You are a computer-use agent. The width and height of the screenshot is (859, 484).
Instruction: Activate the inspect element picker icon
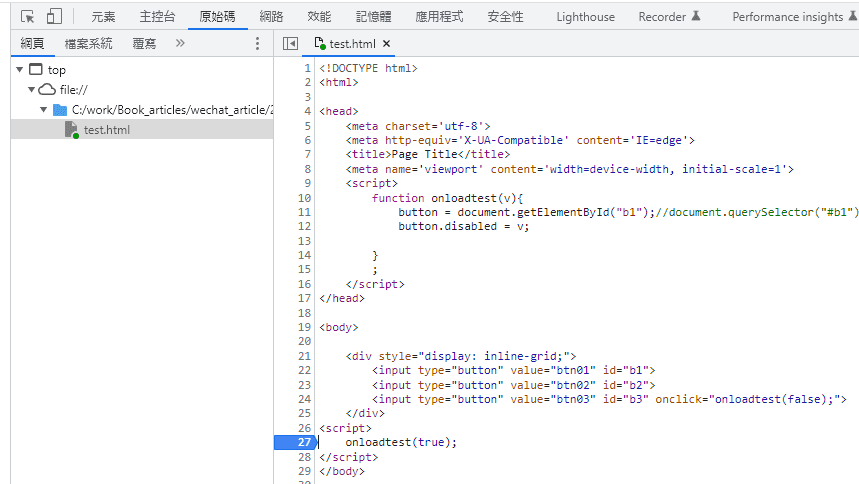28,16
